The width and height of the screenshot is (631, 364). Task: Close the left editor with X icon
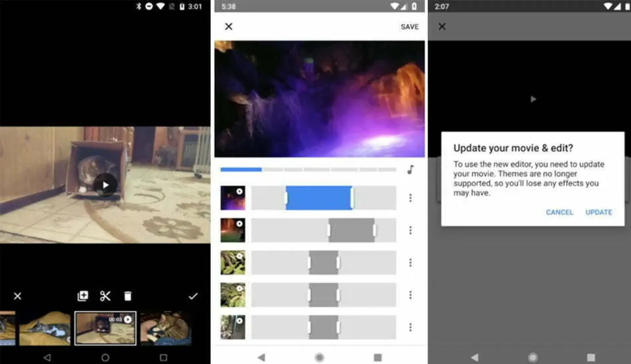17,296
